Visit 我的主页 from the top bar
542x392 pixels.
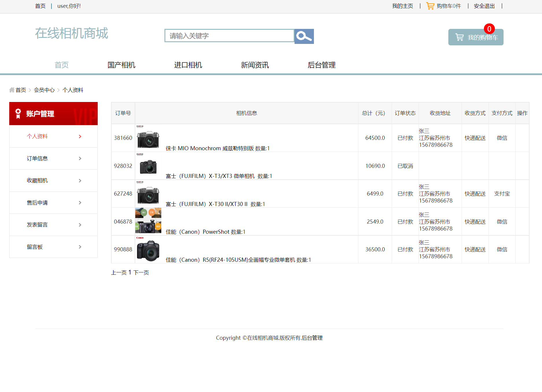402,5
